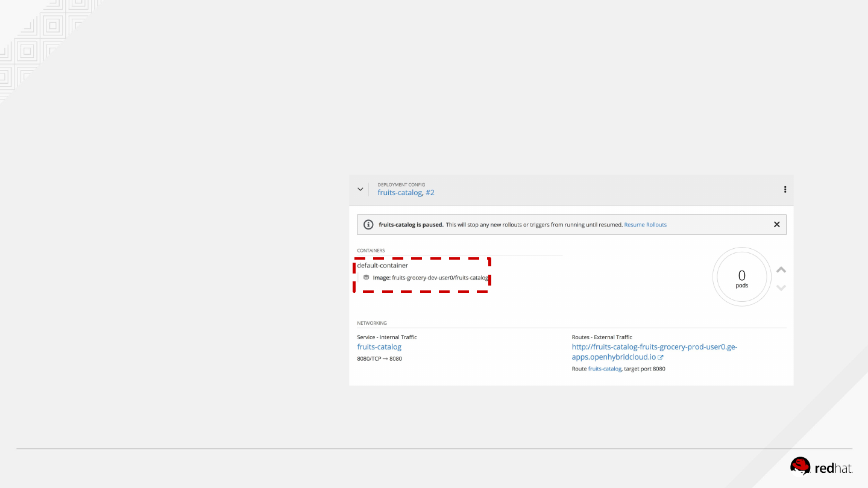Click the CONTAINERS section heading
This screenshot has height=488, width=868.
371,251
